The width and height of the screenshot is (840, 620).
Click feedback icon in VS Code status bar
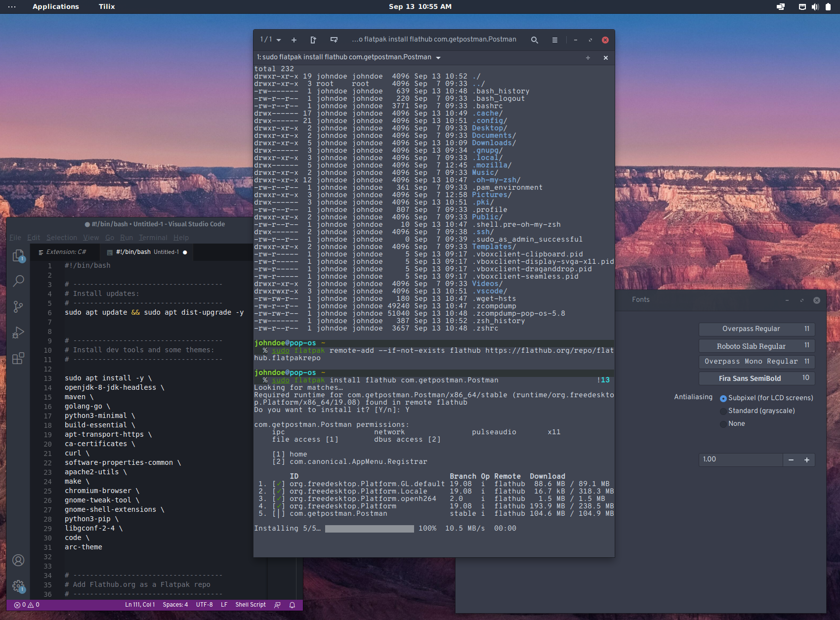click(278, 605)
